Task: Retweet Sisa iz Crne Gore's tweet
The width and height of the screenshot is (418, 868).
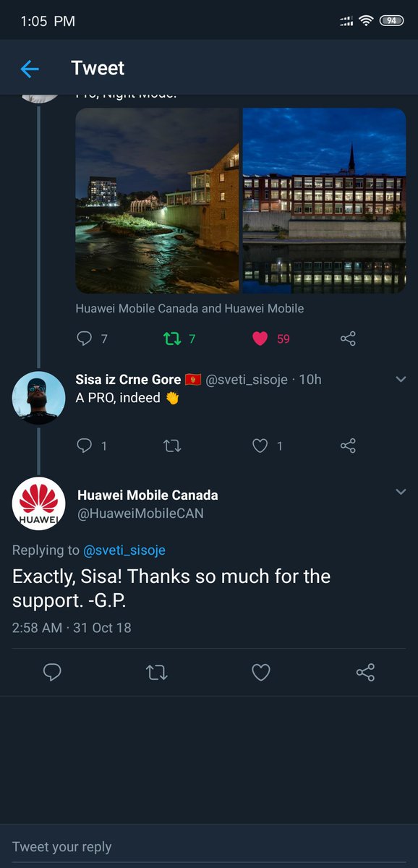Action: click(172, 446)
